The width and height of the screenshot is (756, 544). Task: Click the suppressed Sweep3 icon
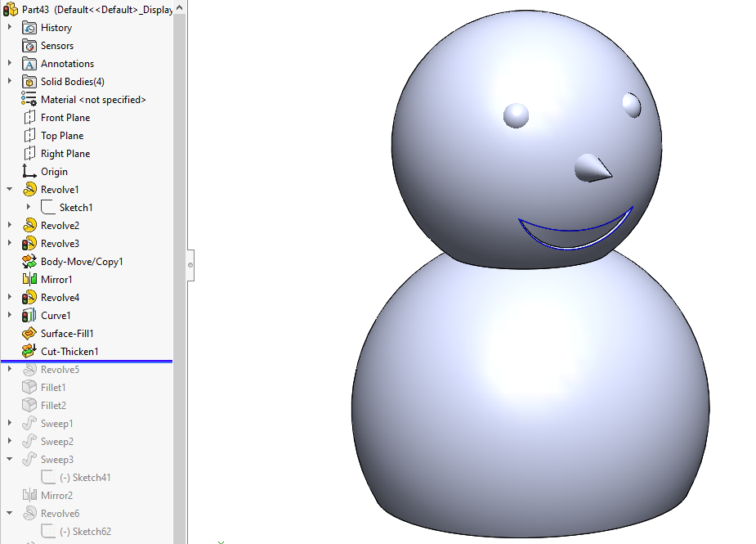[x=29, y=459]
